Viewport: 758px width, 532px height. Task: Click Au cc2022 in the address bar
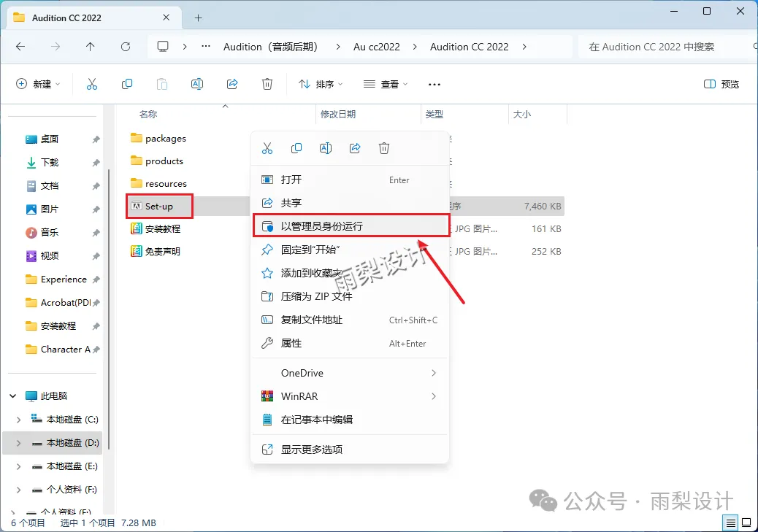377,47
